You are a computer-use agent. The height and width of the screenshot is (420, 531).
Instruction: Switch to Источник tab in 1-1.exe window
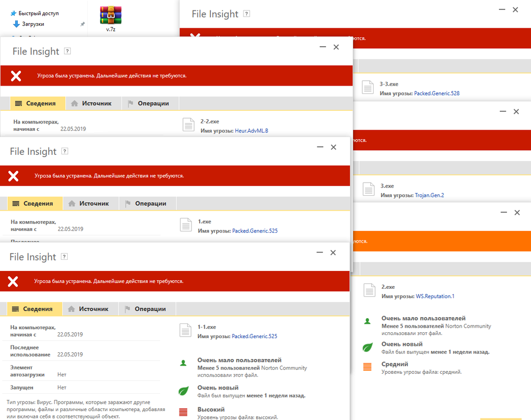coord(91,309)
